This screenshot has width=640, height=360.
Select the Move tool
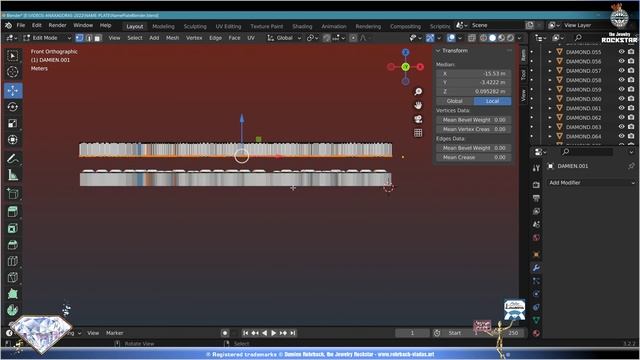coord(13,90)
